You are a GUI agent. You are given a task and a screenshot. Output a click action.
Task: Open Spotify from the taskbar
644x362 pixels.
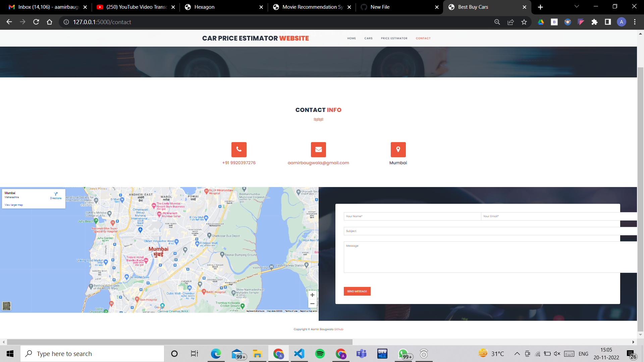320,353
